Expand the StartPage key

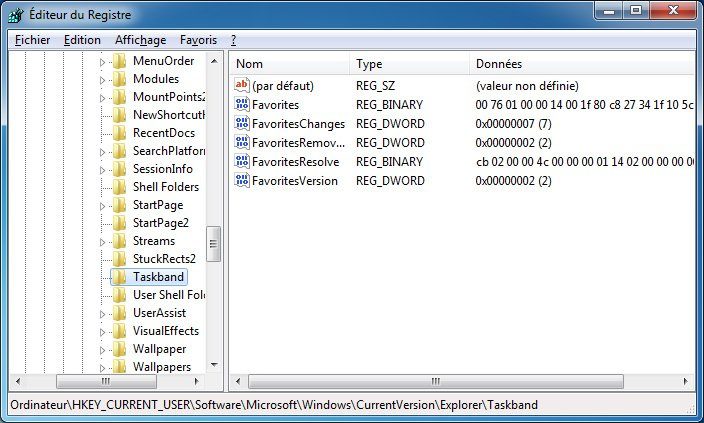click(102, 206)
